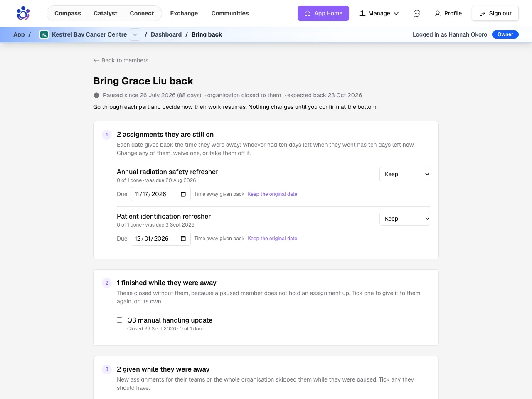
Task: Keep the original date for Patient identification refresher
Action: 273,239
